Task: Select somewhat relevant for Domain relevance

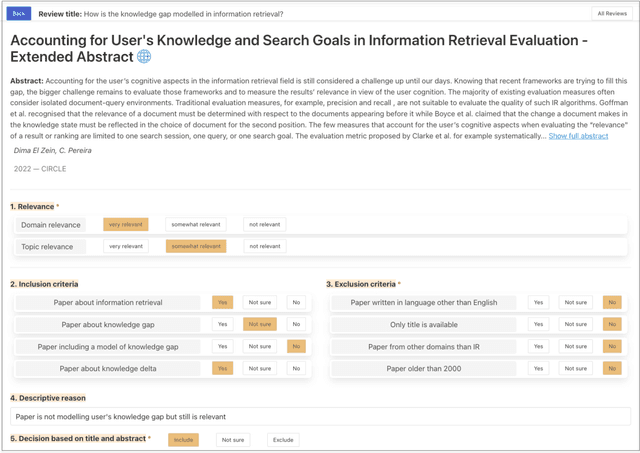Action: (x=196, y=225)
